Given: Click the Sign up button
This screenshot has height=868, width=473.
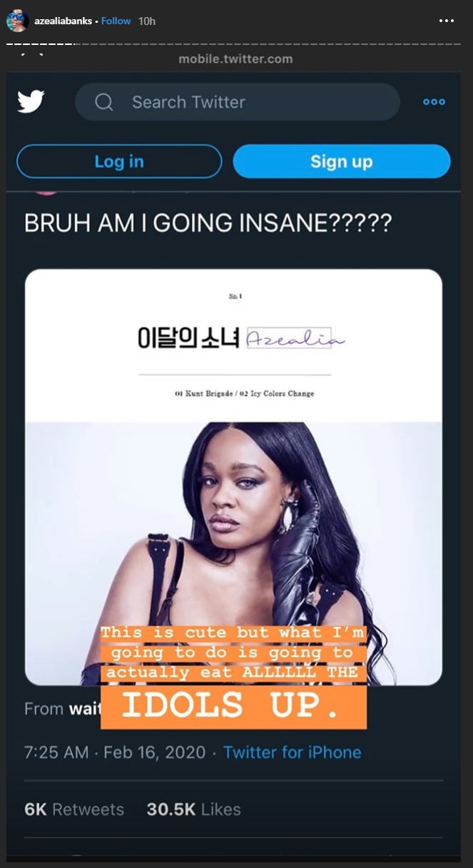Looking at the screenshot, I should (x=342, y=161).
